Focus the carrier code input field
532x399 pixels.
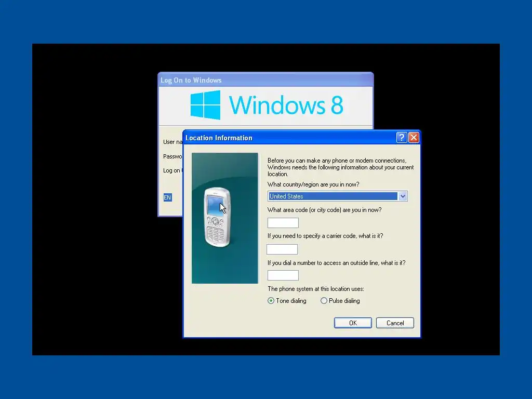click(x=282, y=249)
